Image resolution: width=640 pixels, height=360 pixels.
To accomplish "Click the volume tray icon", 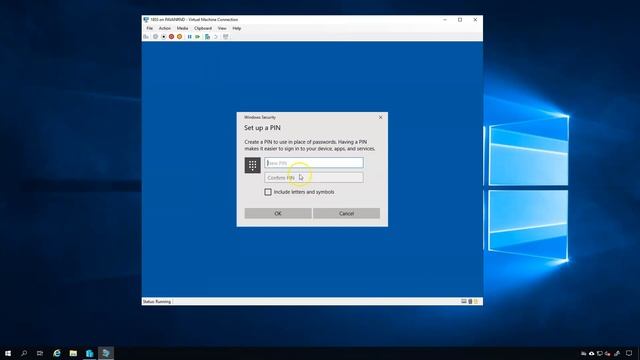I will click(x=608, y=353).
